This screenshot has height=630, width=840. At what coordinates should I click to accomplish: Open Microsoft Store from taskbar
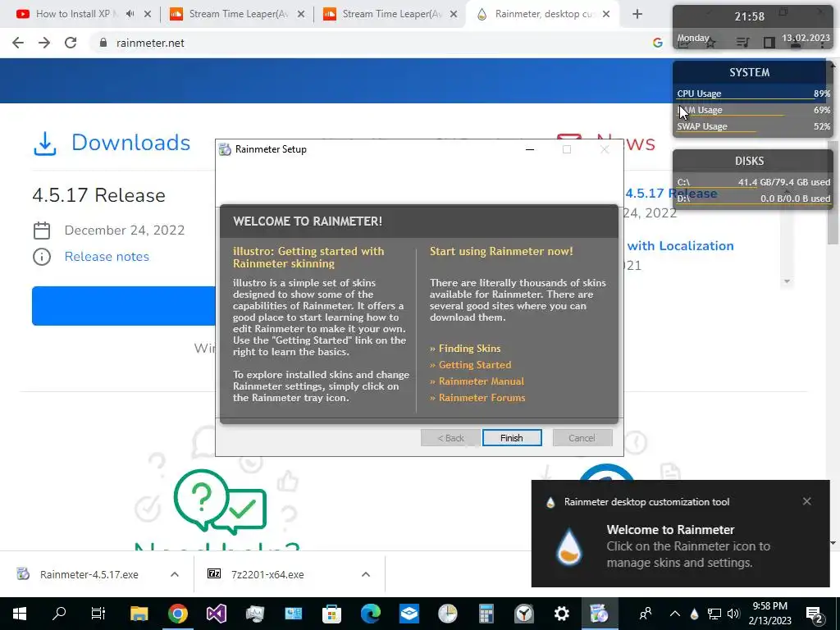(x=331, y=614)
